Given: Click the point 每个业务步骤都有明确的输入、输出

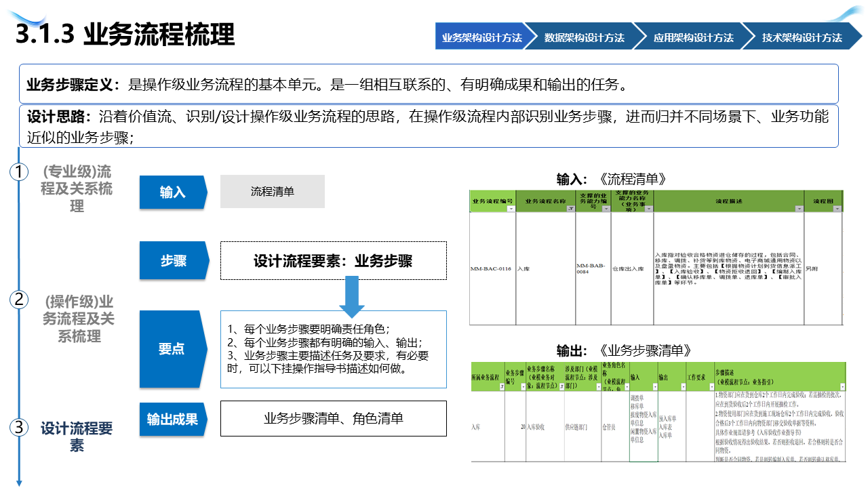Looking at the screenshot, I should (325, 342).
